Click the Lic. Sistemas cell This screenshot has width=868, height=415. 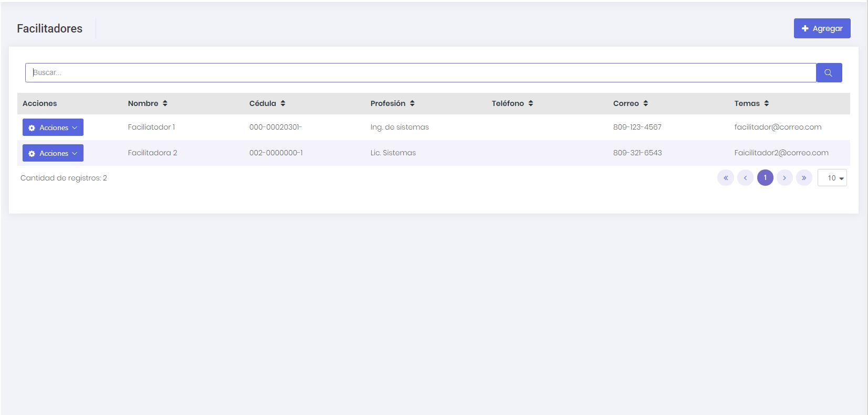click(393, 153)
